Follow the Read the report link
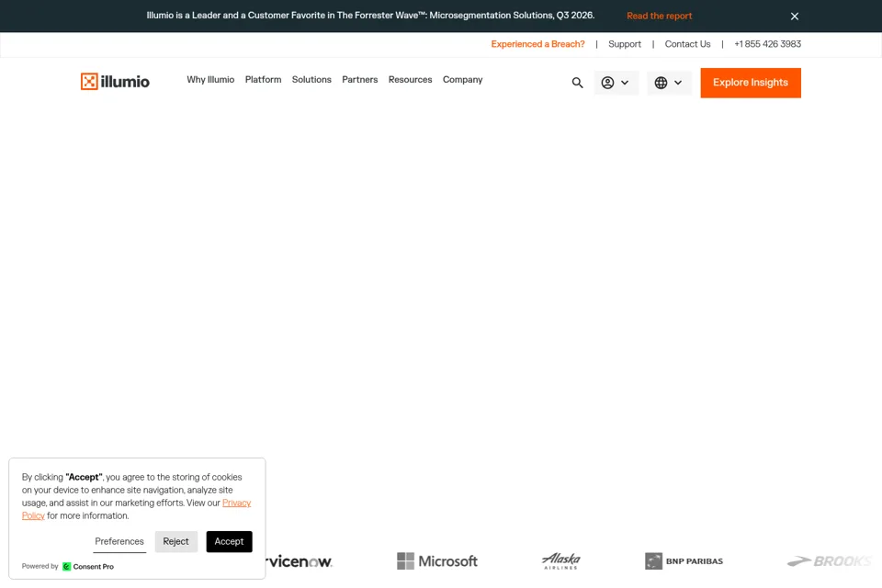Viewport: 882px width, 588px height. [660, 16]
